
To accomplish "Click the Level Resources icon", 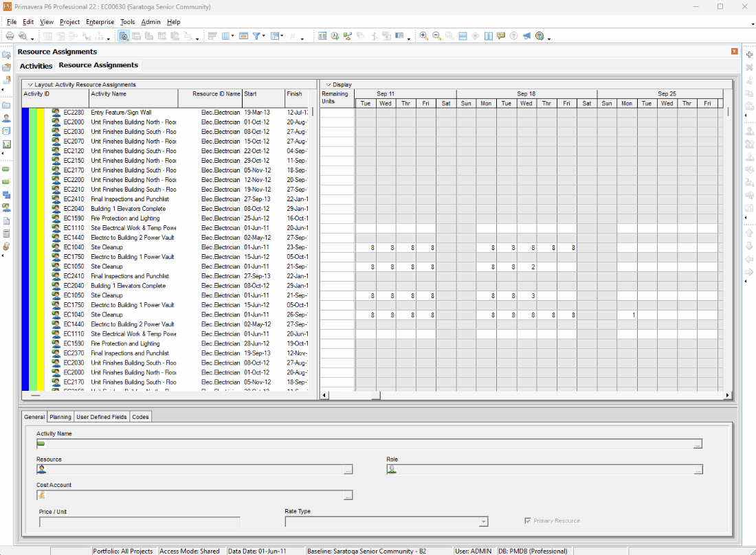I will tap(348, 36).
